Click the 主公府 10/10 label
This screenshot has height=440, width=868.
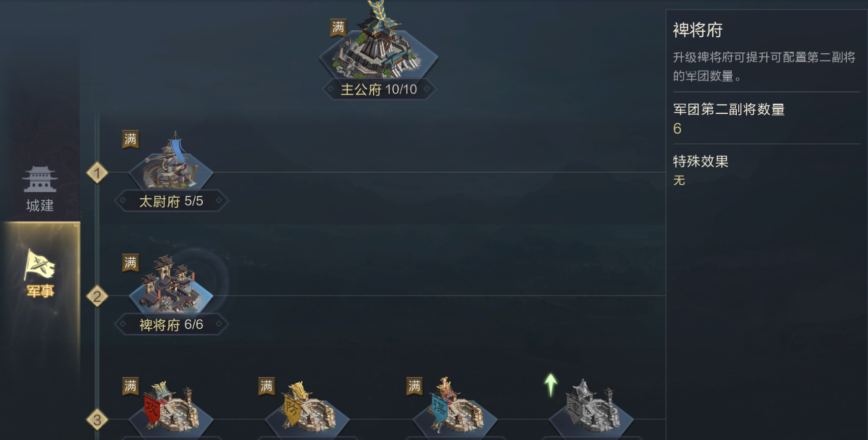click(x=379, y=90)
